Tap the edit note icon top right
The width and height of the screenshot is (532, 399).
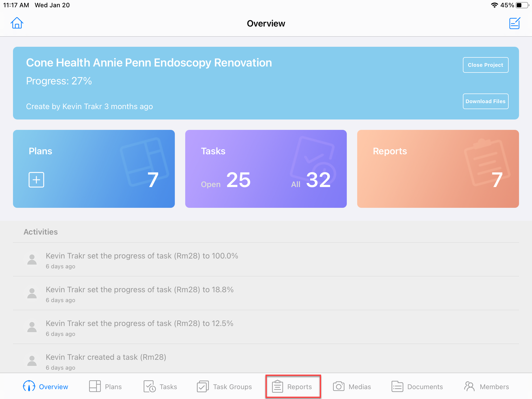(514, 23)
